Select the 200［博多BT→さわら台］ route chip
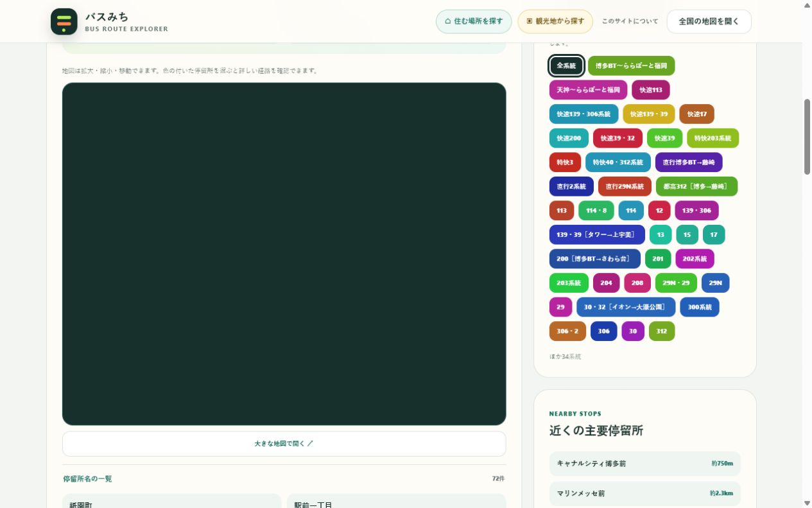The height and width of the screenshot is (508, 812). coord(595,259)
